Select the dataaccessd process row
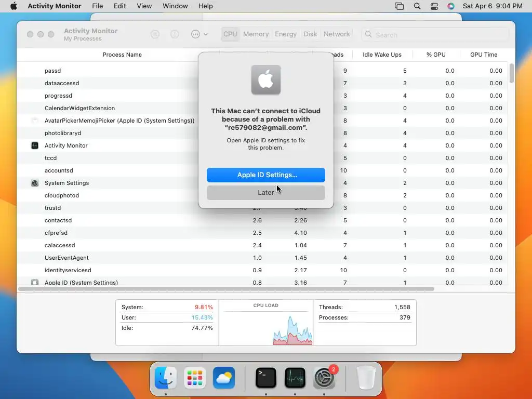This screenshot has height=399, width=532. point(262,83)
